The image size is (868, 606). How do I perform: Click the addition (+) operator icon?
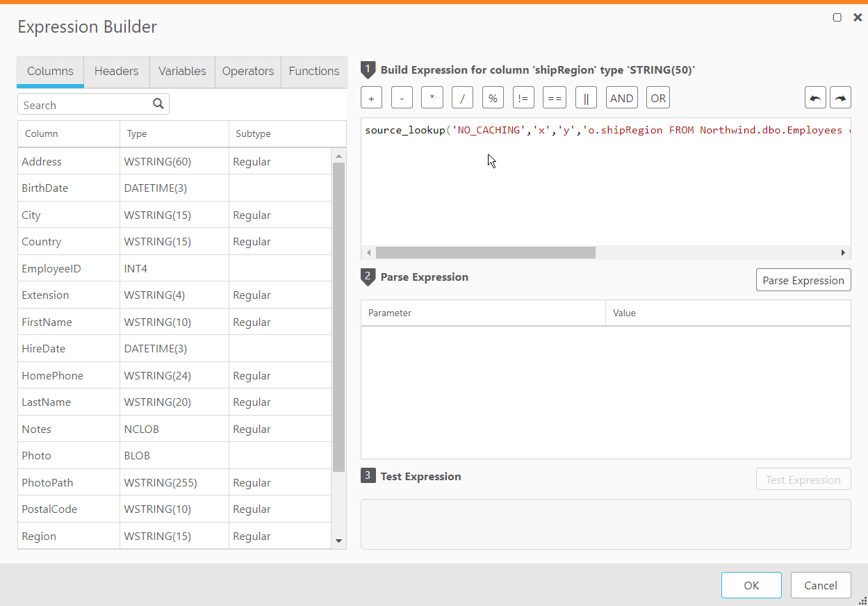click(x=371, y=97)
